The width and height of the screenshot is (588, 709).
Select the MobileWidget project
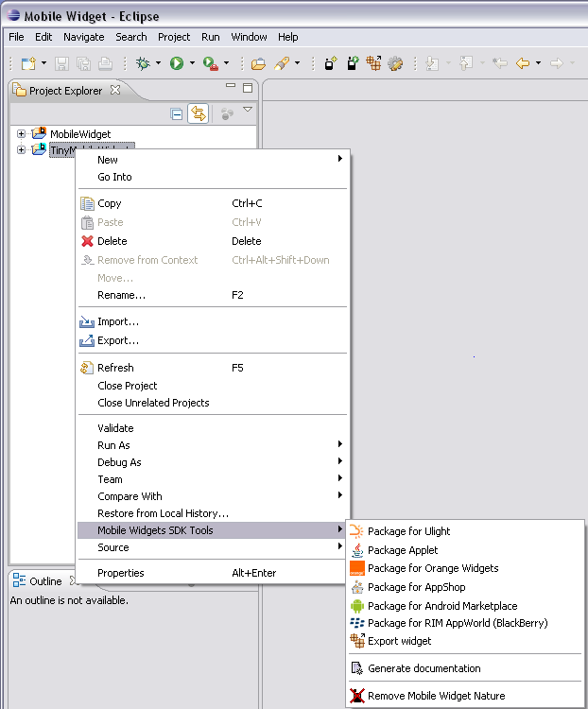[80, 134]
